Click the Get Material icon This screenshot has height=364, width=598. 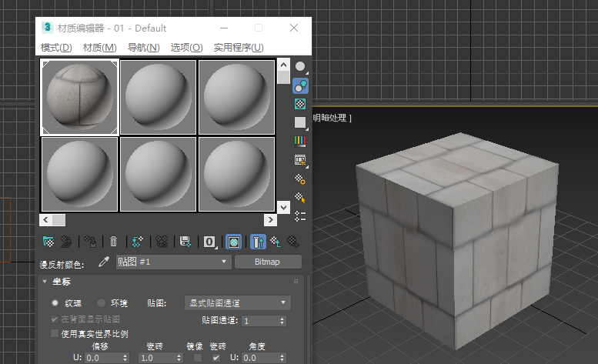(48, 242)
